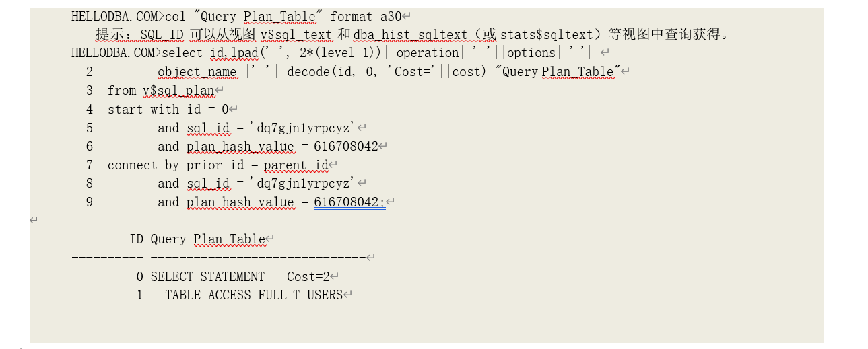868x349 pixels.
Task: Click "stats$sqltext" in the comment line
Action: coord(545,35)
